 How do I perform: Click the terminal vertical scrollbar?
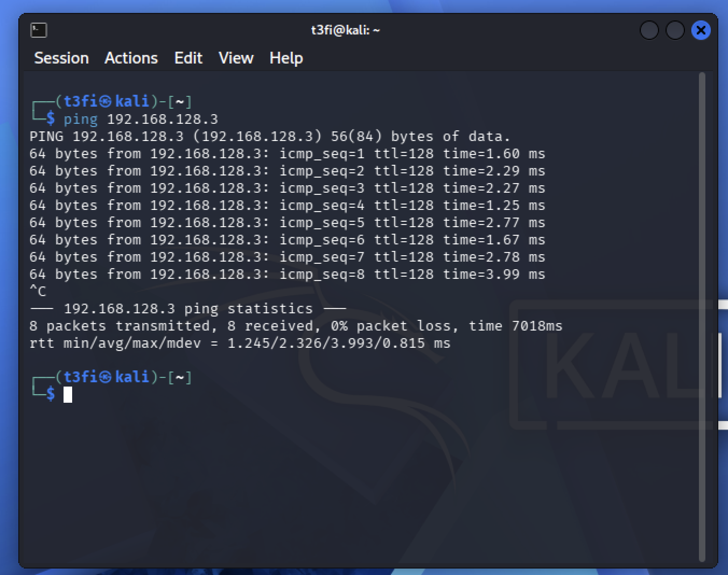tap(702, 318)
